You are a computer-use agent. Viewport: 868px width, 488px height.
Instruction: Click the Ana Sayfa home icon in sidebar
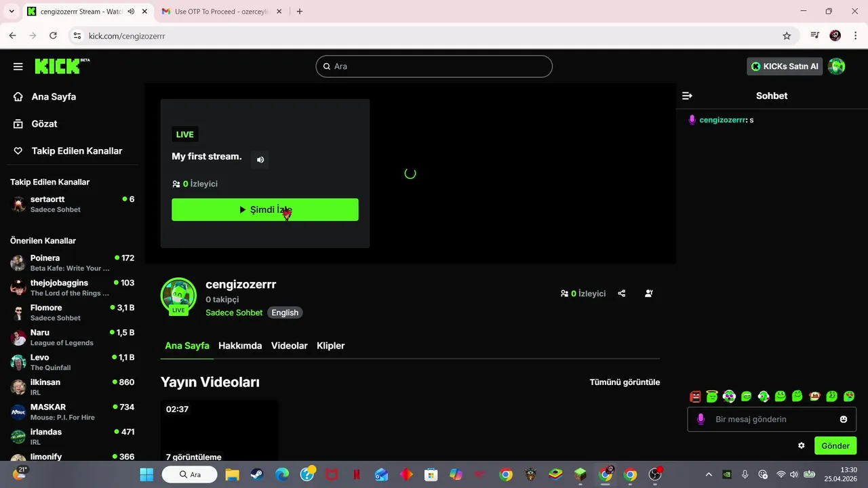coord(18,97)
